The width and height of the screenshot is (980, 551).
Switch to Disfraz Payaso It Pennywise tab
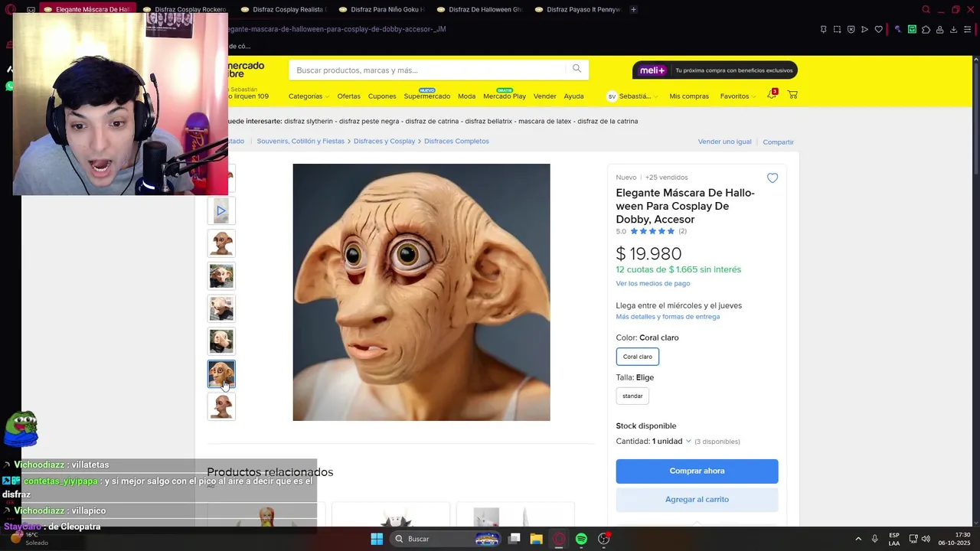[577, 9]
